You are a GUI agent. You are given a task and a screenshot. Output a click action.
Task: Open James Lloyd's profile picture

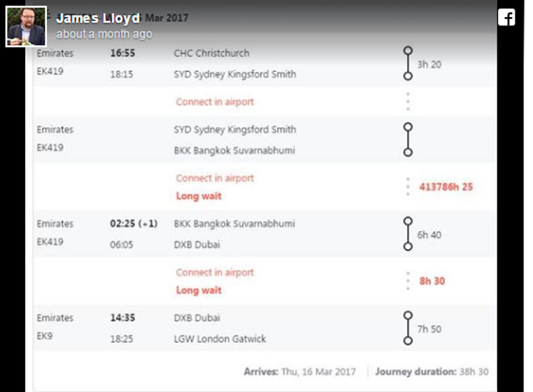pyautogui.click(x=27, y=27)
